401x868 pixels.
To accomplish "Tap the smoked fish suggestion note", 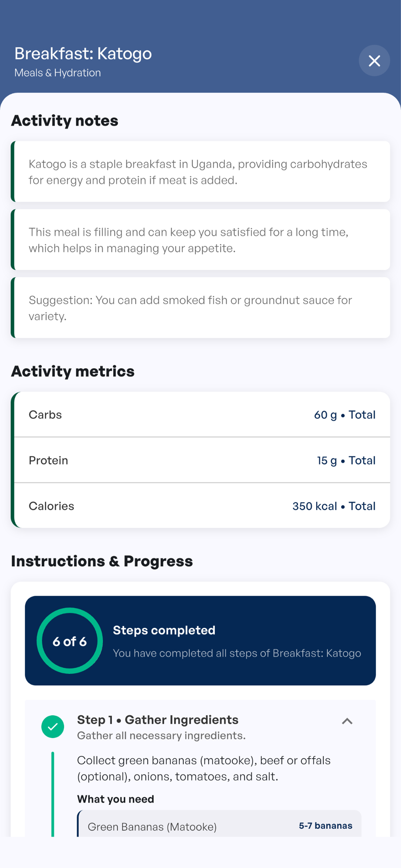I will click(201, 308).
